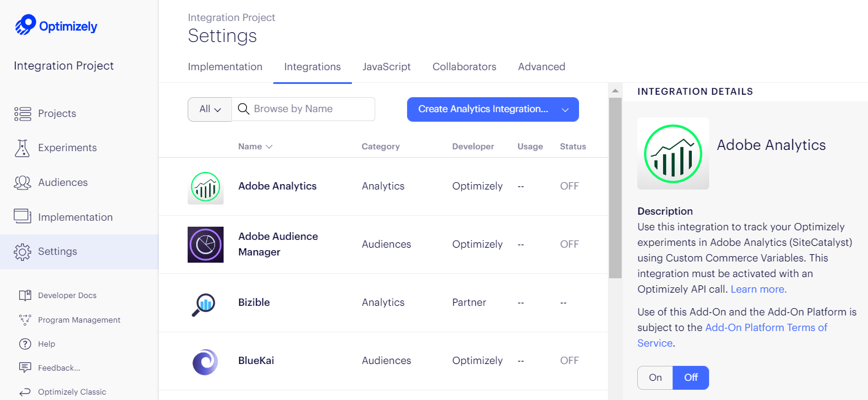Select the Adobe Analytics row name
Viewport: 868px width, 400px height.
[x=278, y=186]
